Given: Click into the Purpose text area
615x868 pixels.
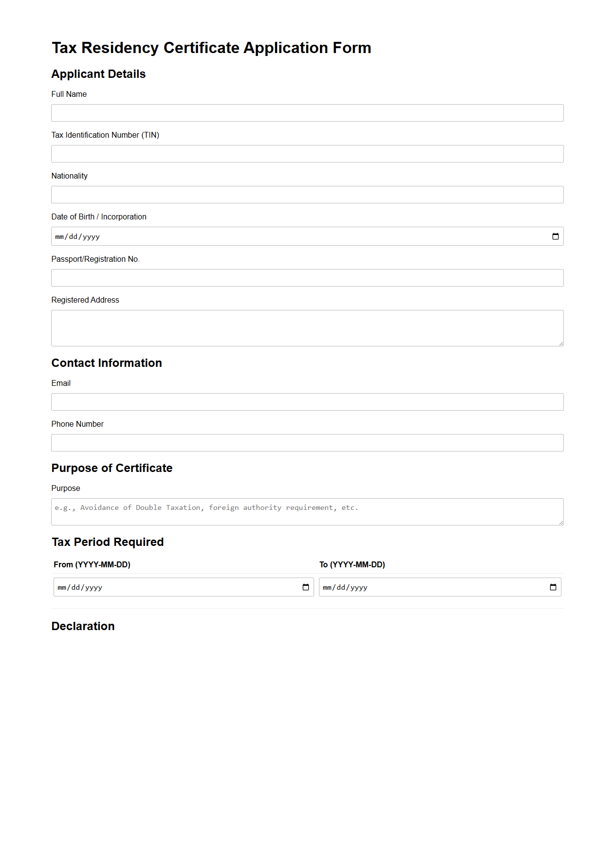Looking at the screenshot, I should 307,512.
